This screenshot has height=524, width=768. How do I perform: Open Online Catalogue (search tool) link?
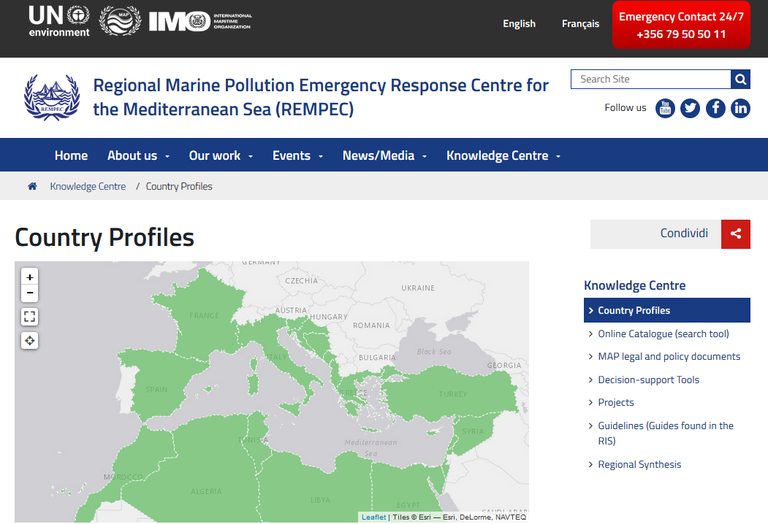tap(663, 334)
